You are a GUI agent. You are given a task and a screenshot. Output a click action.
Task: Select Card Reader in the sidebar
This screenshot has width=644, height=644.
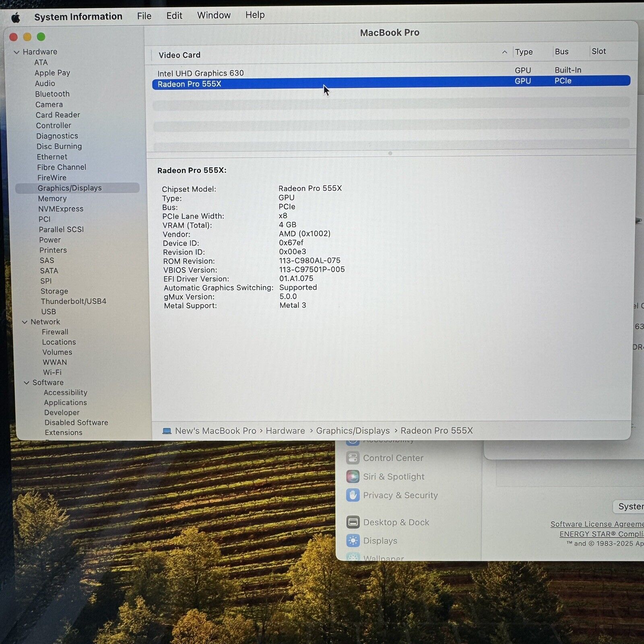(58, 115)
